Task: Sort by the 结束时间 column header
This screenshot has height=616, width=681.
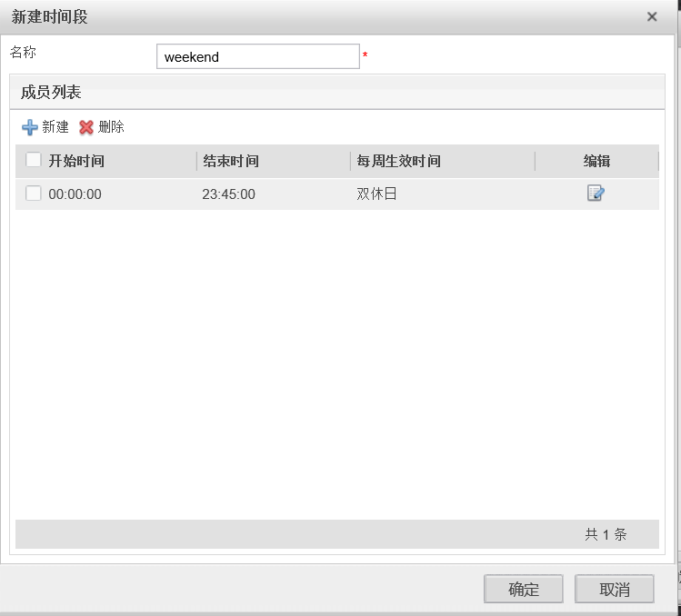Action: click(231, 161)
